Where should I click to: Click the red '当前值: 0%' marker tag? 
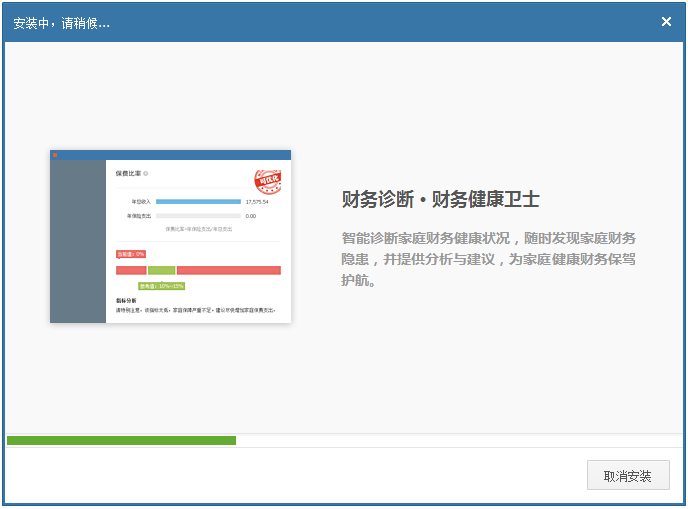click(x=131, y=254)
